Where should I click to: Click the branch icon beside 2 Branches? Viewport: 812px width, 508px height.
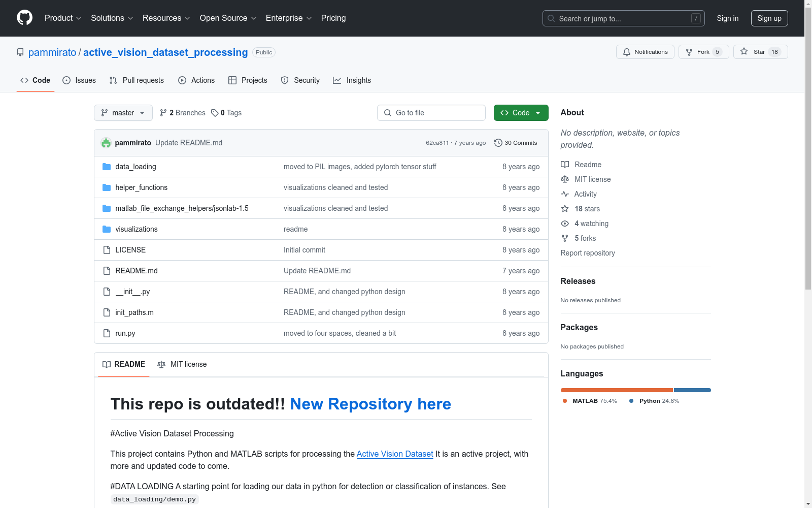pos(163,113)
